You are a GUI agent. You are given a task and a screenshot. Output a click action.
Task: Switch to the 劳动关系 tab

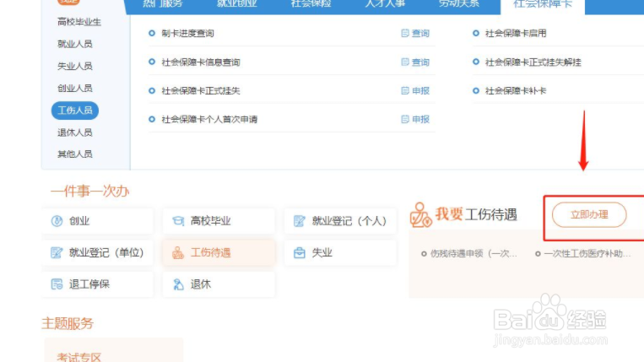pos(459,4)
